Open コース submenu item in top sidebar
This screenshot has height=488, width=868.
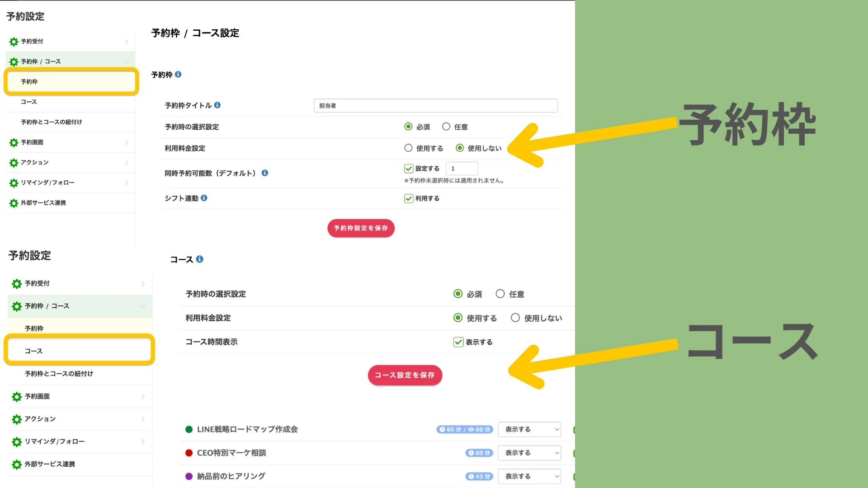click(x=71, y=102)
